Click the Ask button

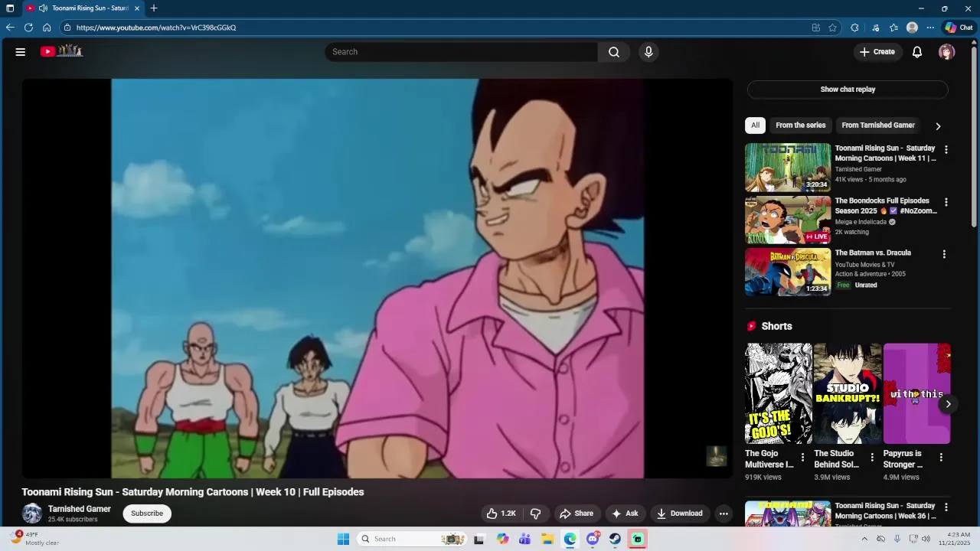(x=626, y=514)
